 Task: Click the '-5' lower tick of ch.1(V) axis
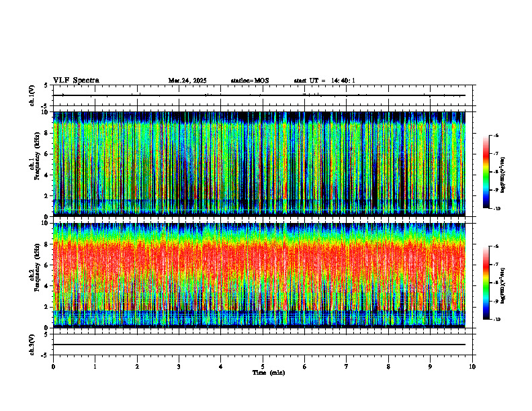click(x=45, y=106)
